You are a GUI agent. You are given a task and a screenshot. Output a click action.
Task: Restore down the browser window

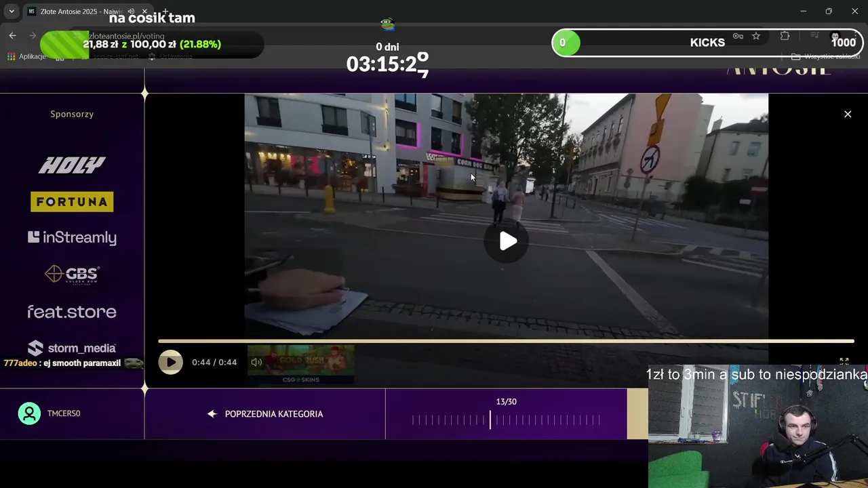pyautogui.click(x=829, y=12)
